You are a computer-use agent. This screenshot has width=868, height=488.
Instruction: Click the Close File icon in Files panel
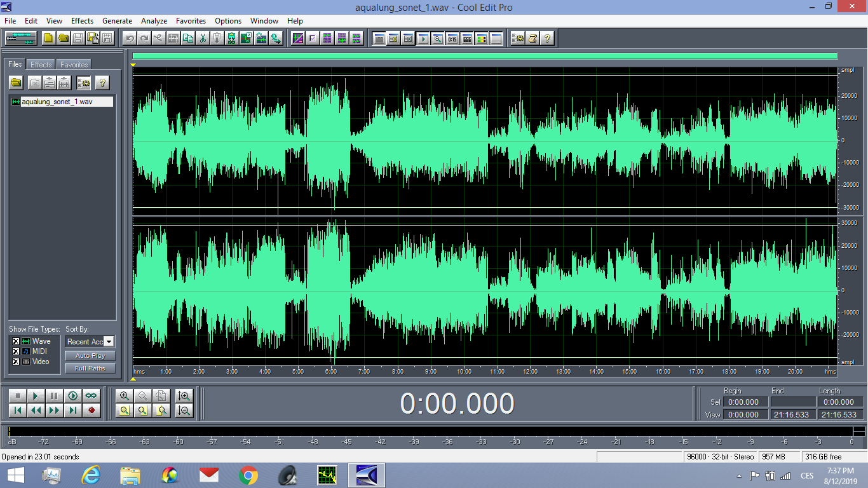[35, 83]
